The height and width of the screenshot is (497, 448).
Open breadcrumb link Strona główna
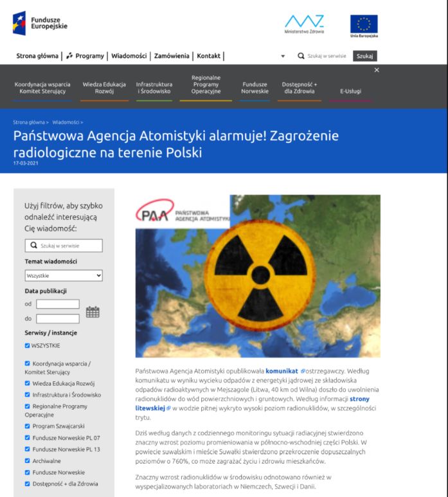(x=29, y=122)
